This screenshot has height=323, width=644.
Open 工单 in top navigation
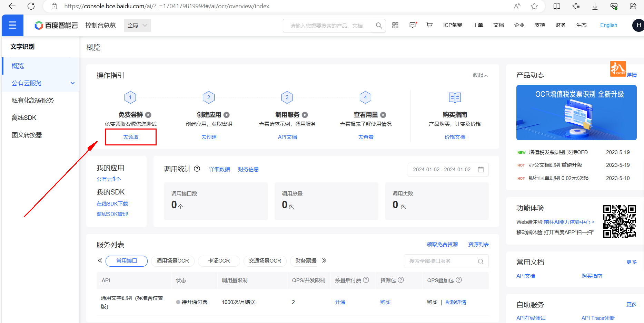tap(478, 25)
